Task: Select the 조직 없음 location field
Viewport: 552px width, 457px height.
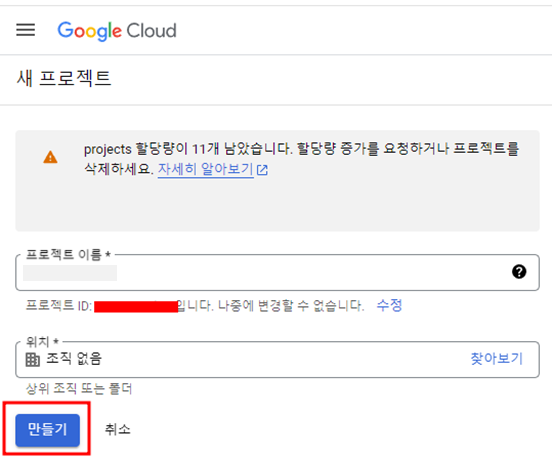Action: coord(277,359)
